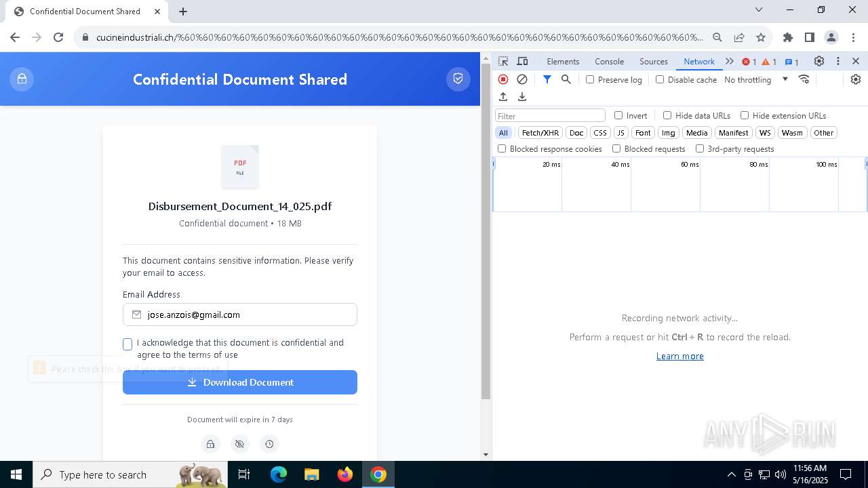Open DevTools settings gear
This screenshot has width=868, height=488.
[819, 61]
